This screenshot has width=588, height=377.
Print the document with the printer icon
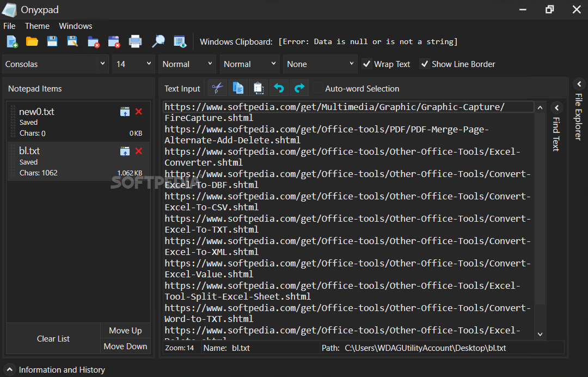click(135, 41)
